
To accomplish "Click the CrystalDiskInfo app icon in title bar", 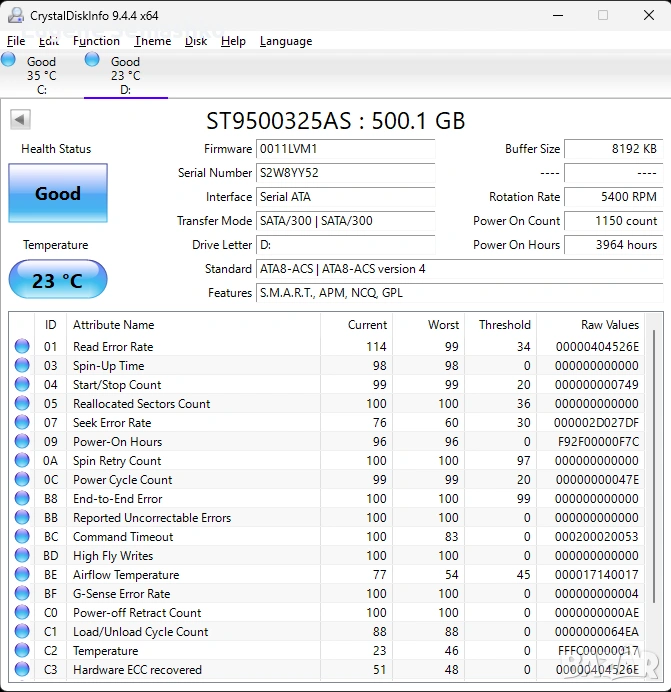I will 16,15.
